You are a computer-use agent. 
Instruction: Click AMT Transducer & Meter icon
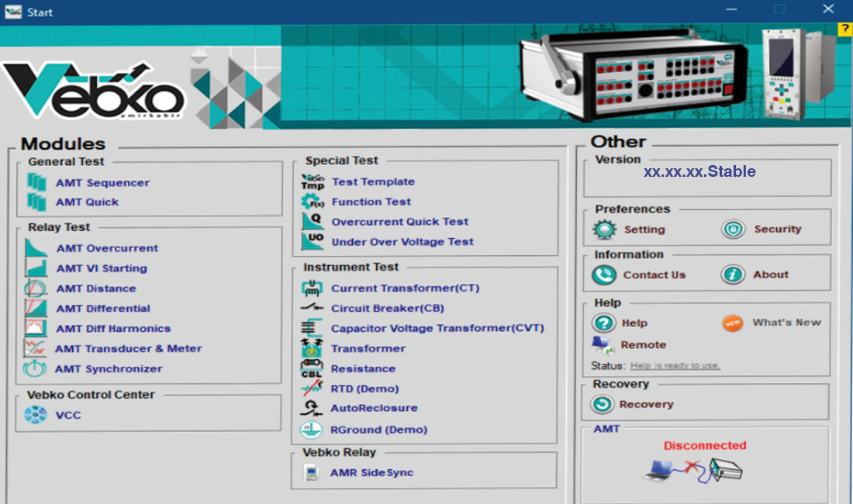(x=34, y=348)
